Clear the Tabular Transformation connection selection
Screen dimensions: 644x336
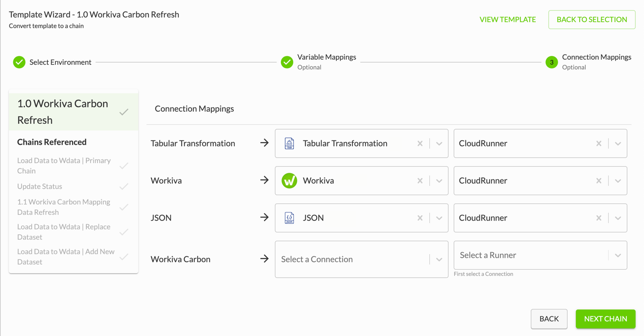tap(420, 143)
